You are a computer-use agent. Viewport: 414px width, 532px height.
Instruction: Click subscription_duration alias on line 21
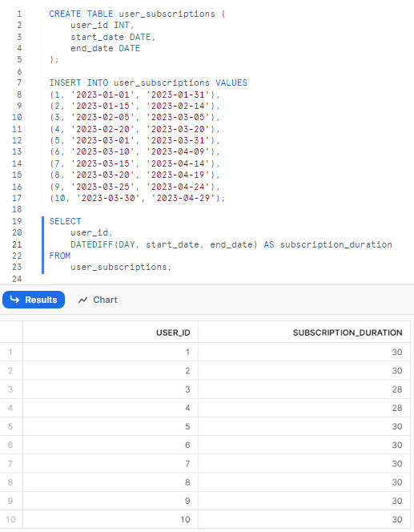[x=336, y=244]
